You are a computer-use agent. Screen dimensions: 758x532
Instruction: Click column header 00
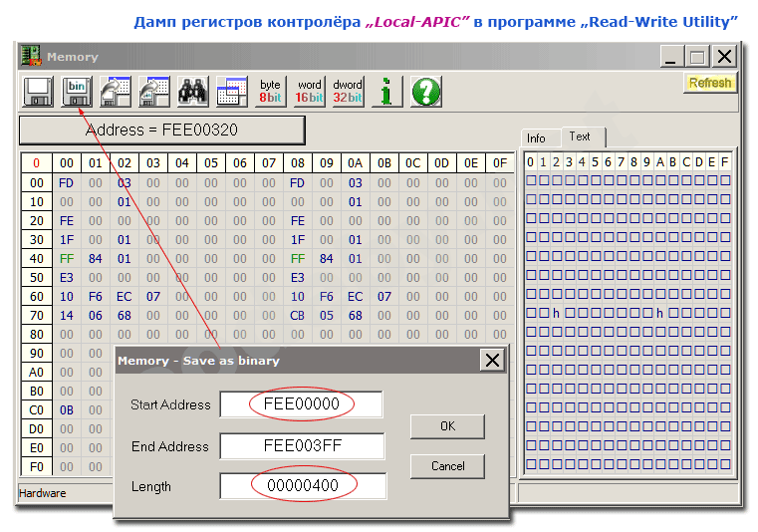(x=66, y=163)
